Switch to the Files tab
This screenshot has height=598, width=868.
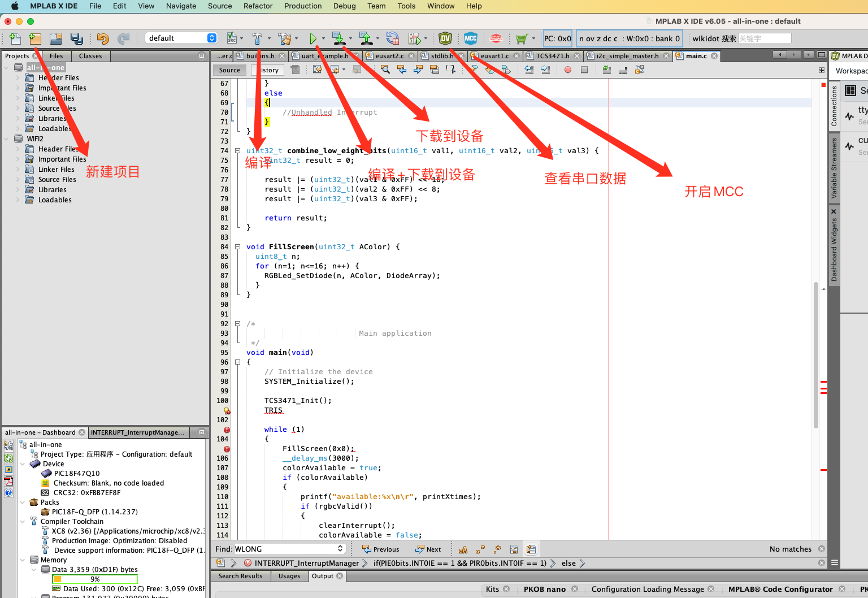[57, 56]
